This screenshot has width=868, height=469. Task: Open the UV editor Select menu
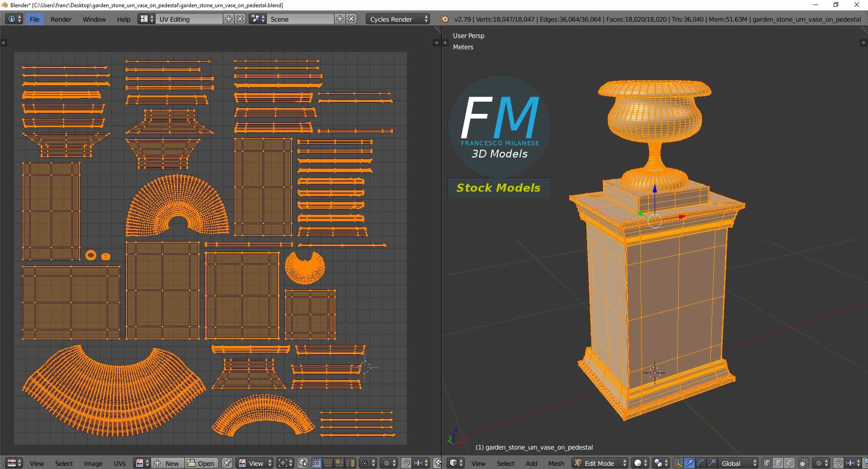tap(64, 463)
